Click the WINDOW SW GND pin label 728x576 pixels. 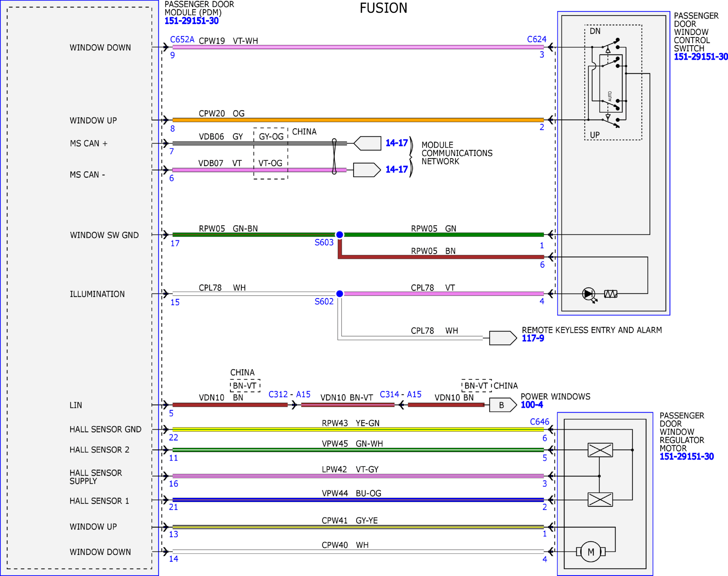pyautogui.click(x=104, y=235)
